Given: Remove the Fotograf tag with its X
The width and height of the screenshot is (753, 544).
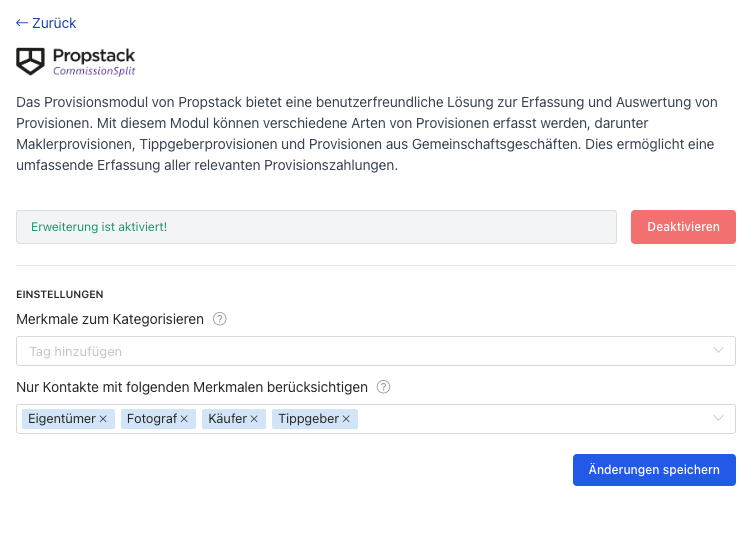Looking at the screenshot, I should 184,419.
